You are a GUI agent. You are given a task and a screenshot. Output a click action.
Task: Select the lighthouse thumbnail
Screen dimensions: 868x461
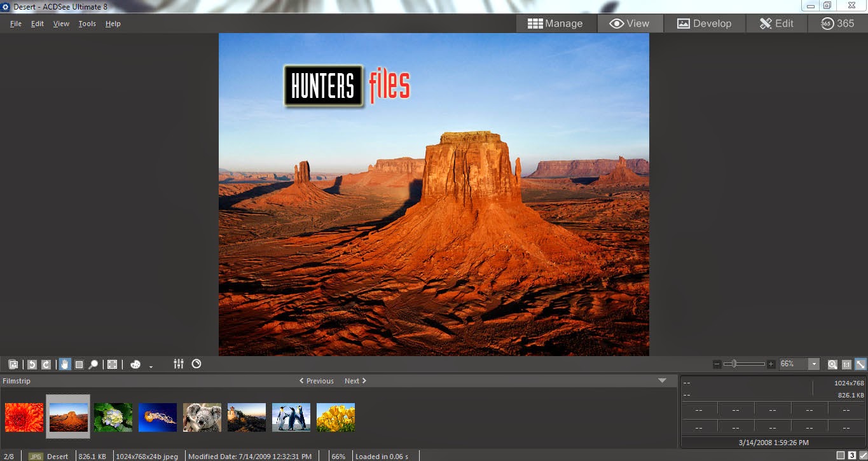coord(247,417)
